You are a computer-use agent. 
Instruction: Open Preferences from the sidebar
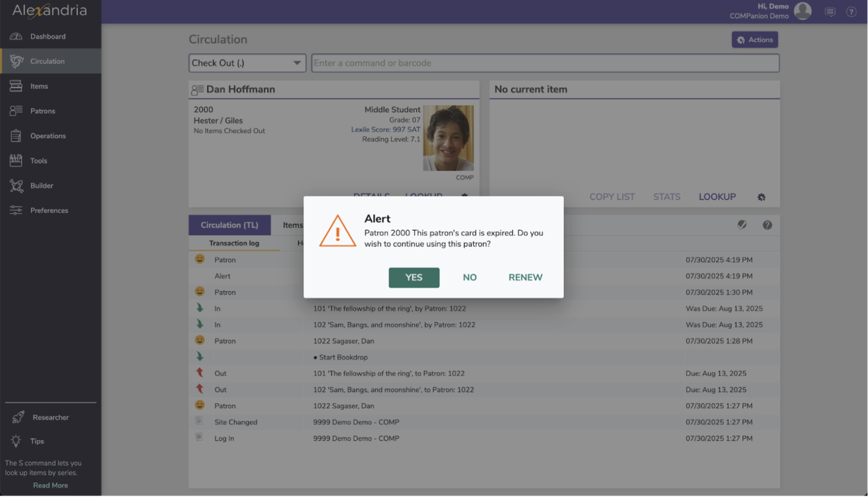(x=49, y=210)
